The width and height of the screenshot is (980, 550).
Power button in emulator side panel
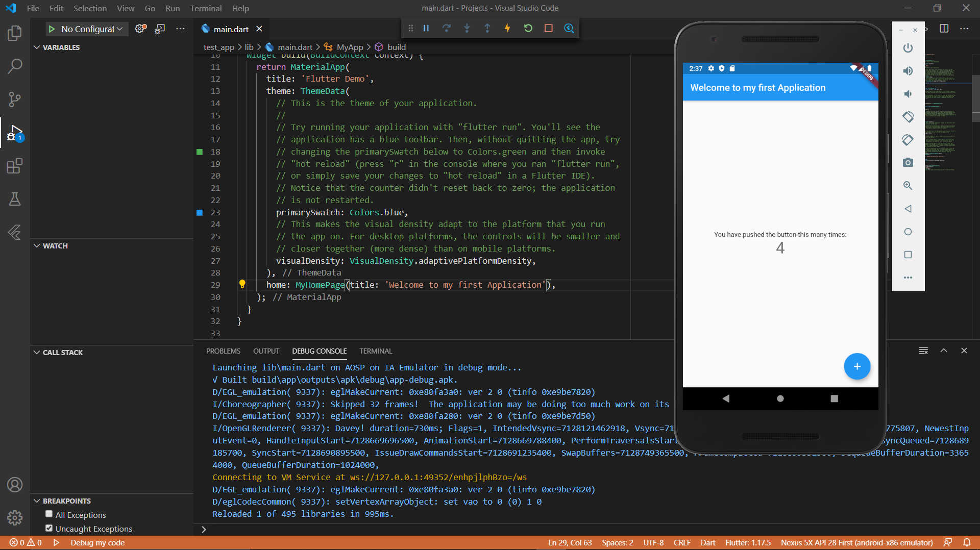pyautogui.click(x=908, y=48)
